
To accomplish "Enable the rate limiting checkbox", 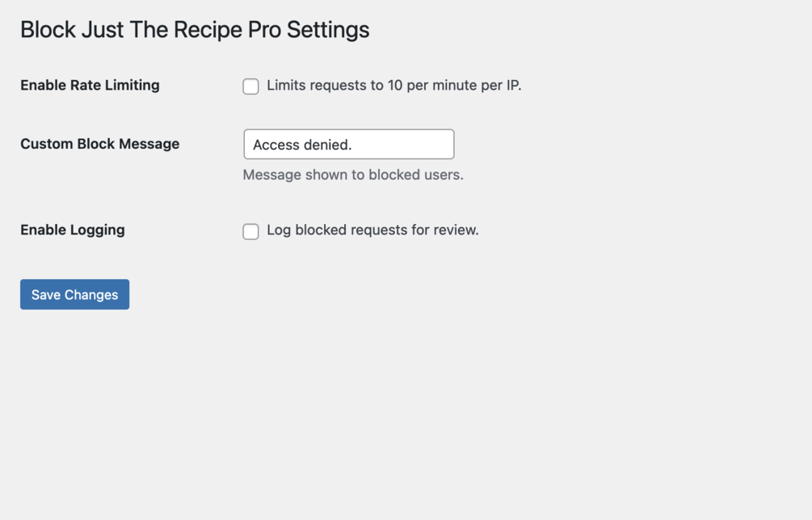I will click(x=250, y=87).
